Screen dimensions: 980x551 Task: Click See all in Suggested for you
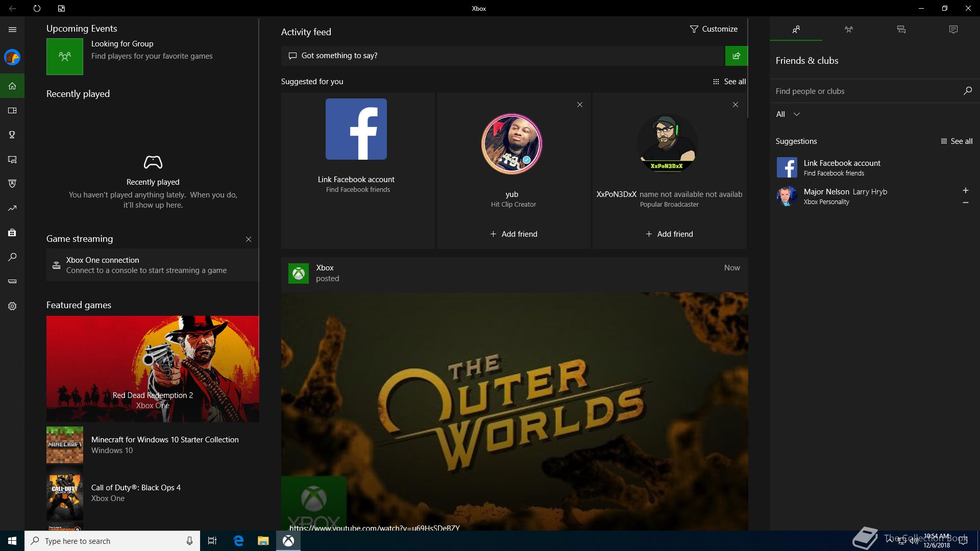point(729,82)
